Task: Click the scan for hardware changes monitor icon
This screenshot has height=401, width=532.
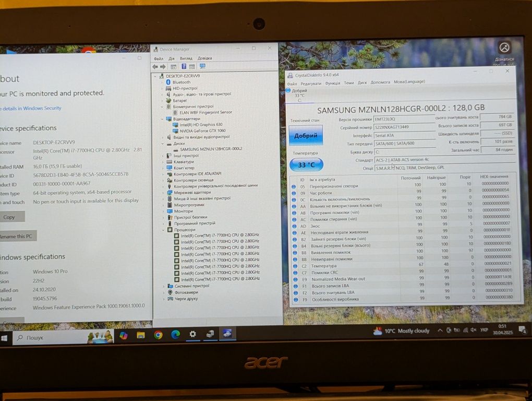Action: (x=202, y=66)
